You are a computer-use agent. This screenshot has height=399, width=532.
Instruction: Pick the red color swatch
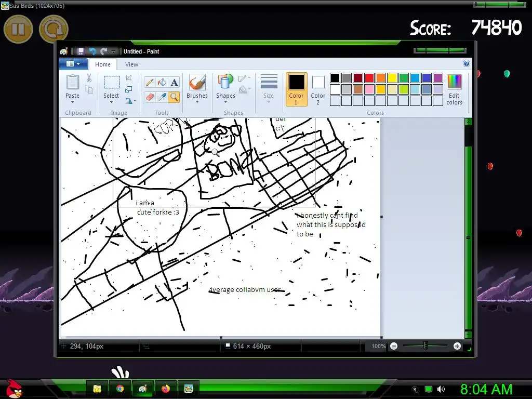click(369, 78)
